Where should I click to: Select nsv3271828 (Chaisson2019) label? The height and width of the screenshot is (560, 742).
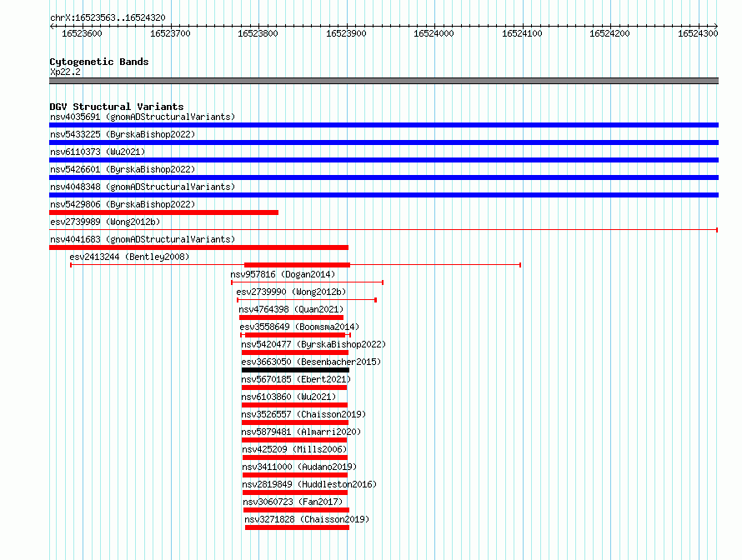tap(307, 519)
